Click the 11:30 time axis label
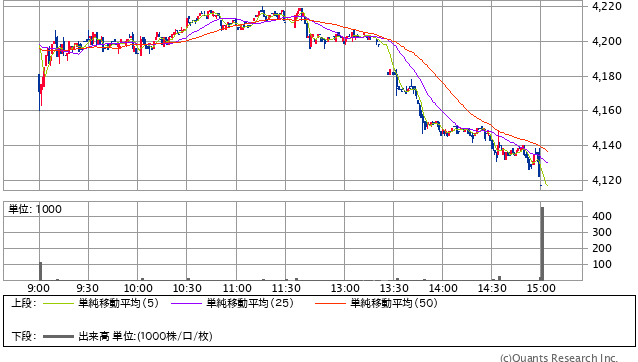638x362 pixels. pos(286,288)
